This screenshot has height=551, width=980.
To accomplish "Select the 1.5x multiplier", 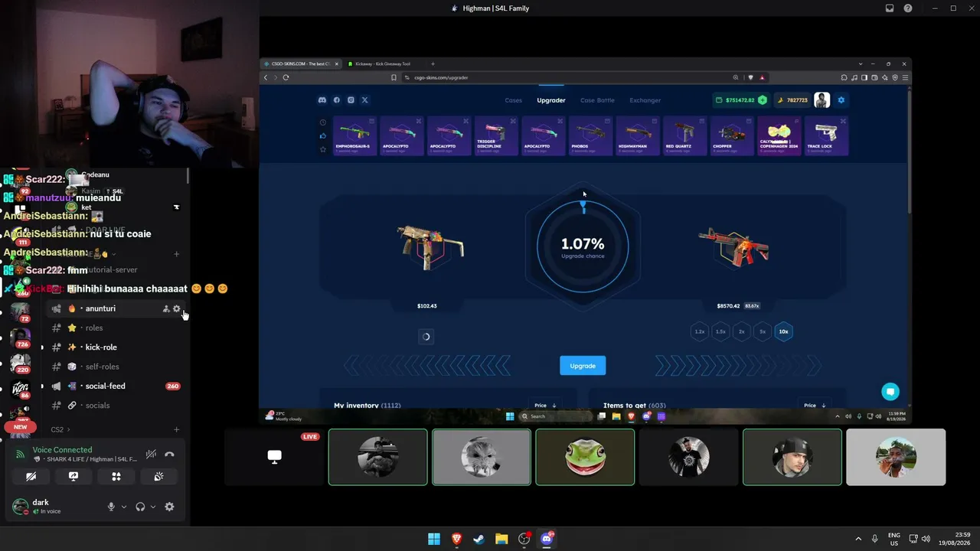I will pos(720,331).
